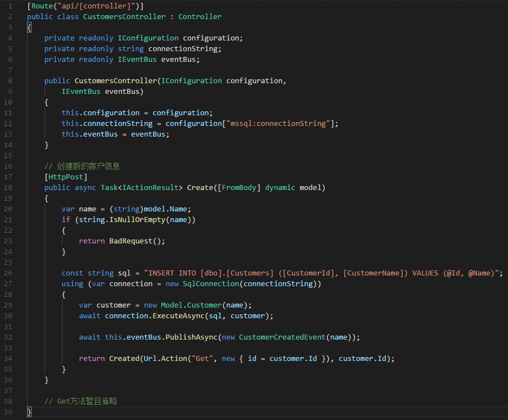This screenshot has height=420, width=508.
Task: Click the Chinese comment above HttpPost
Action: (82, 166)
